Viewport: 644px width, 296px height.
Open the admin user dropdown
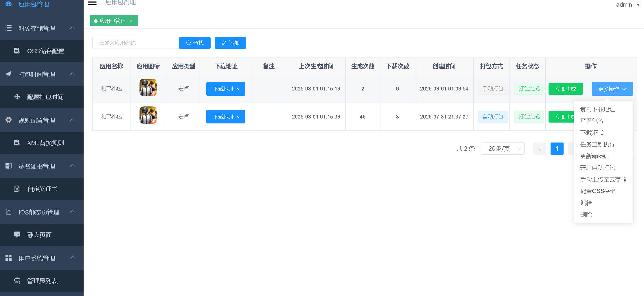tap(628, 5)
